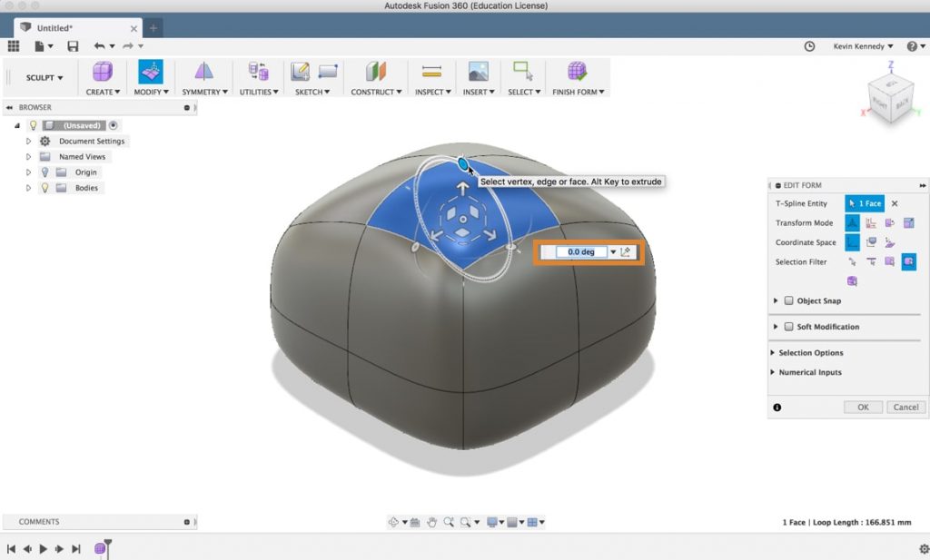Select World coordinate space icon
The height and width of the screenshot is (560, 930).
pyautogui.click(x=852, y=242)
